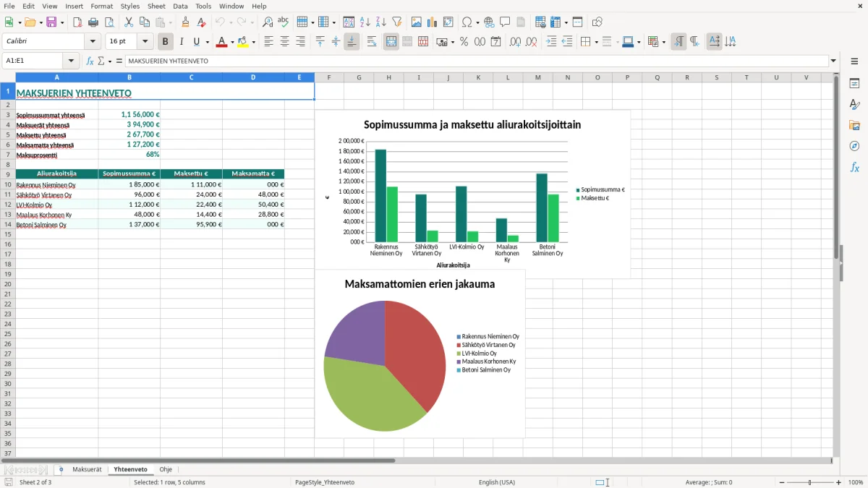
Task: Click column header G
Action: pyautogui.click(x=359, y=77)
